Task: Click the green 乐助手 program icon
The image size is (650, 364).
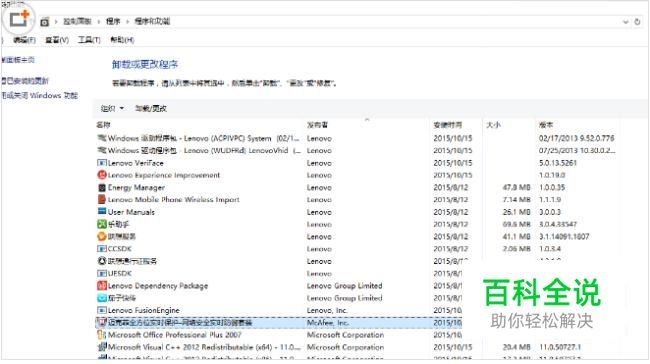Action: pos(102,224)
